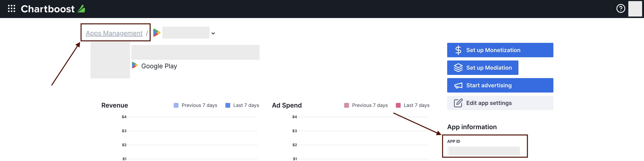Screen dimensions: 644x161
Task: Click the dollar sign monetization icon
Action: pos(458,50)
